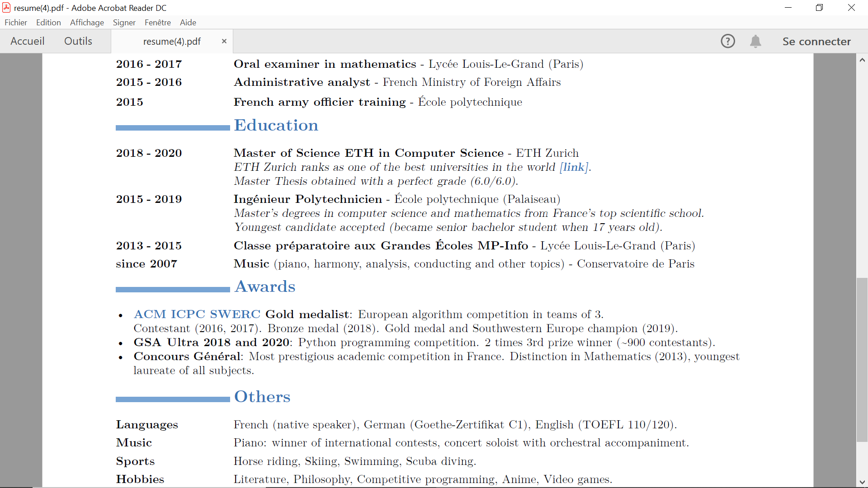Open the Help question mark icon

pos(728,41)
